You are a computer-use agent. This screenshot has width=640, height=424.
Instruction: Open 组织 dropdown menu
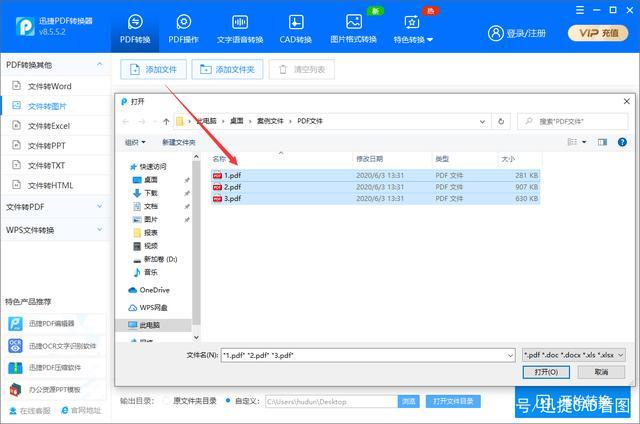[x=135, y=142]
